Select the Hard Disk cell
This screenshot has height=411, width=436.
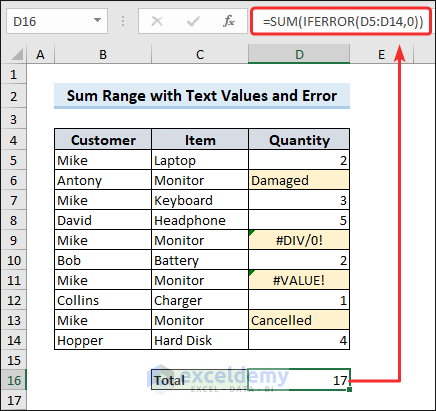200,340
